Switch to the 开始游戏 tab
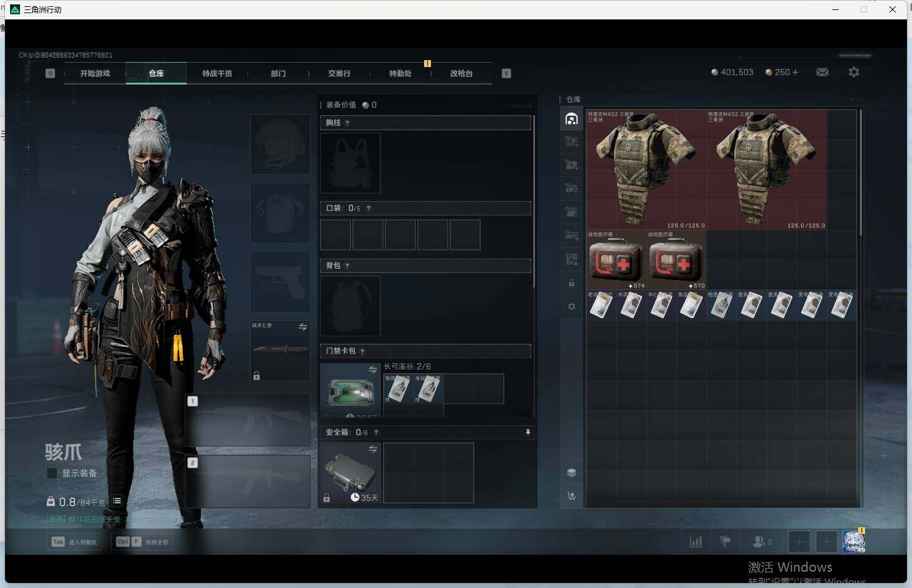The height and width of the screenshot is (588, 912). (95, 73)
